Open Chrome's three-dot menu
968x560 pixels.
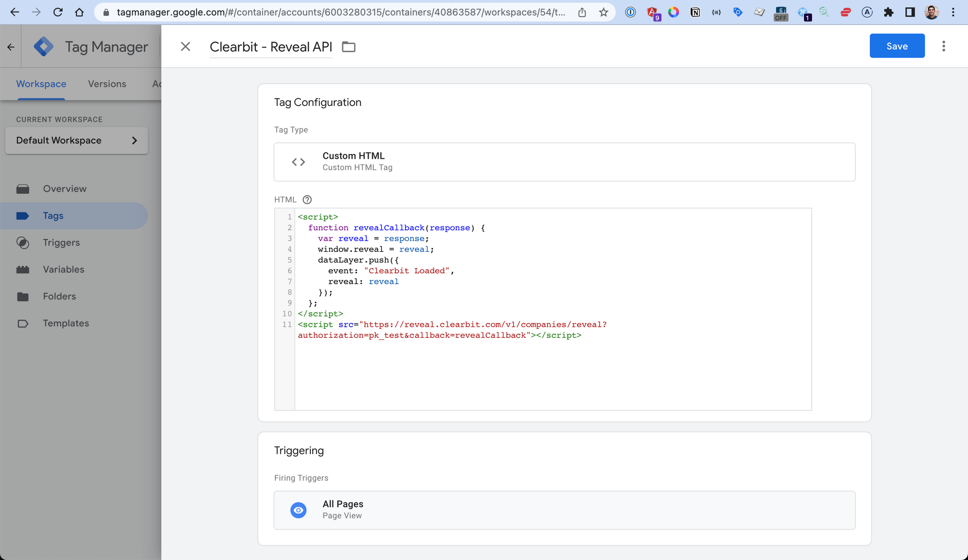[x=953, y=12]
